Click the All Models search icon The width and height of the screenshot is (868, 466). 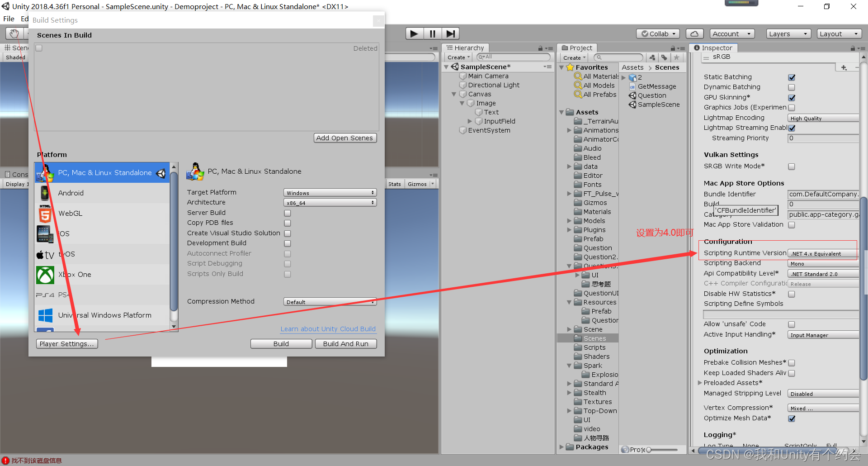(578, 86)
